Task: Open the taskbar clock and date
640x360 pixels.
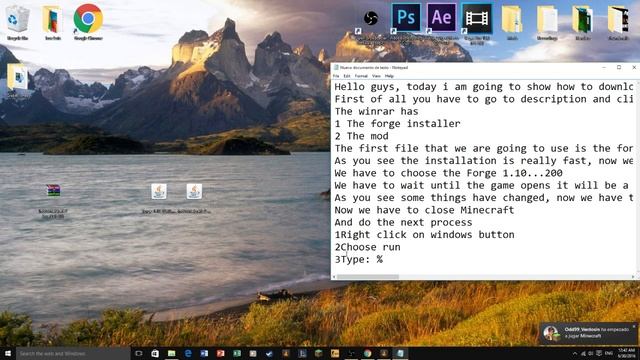Action: pyautogui.click(x=627, y=353)
